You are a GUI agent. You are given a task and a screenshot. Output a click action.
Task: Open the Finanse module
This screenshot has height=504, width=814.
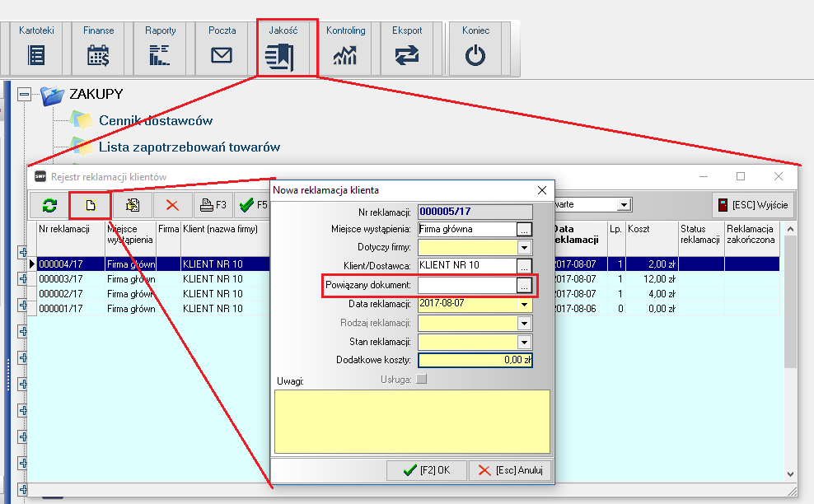pos(98,55)
